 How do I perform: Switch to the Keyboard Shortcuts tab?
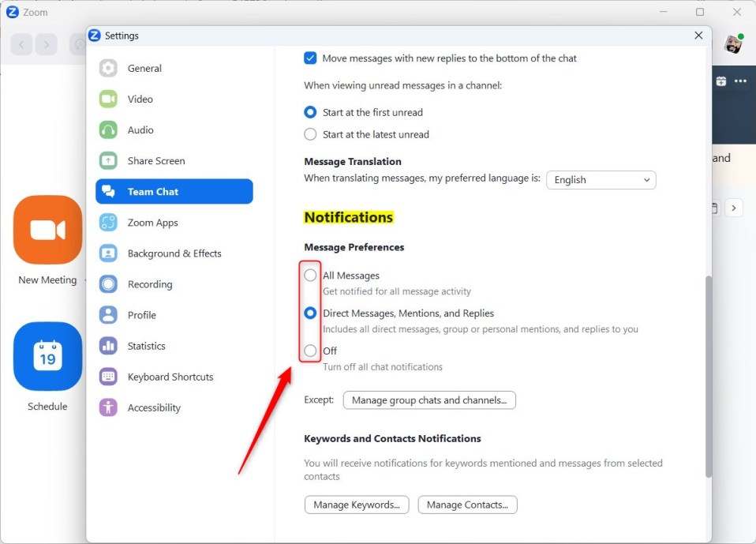point(174,377)
